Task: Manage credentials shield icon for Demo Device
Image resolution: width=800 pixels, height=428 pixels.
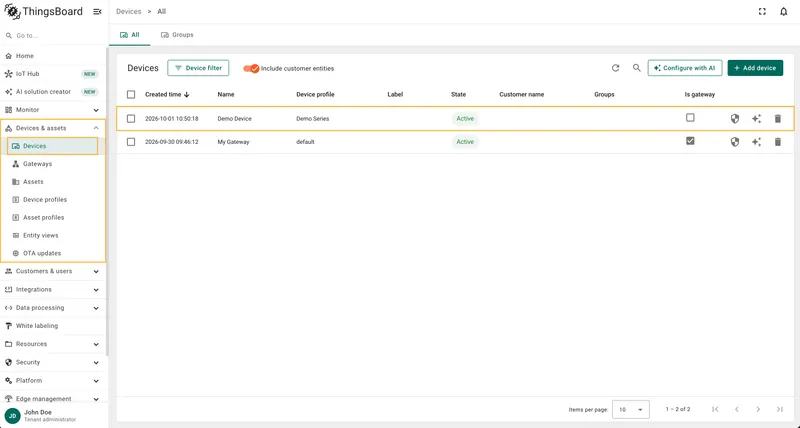Action: 735,119
